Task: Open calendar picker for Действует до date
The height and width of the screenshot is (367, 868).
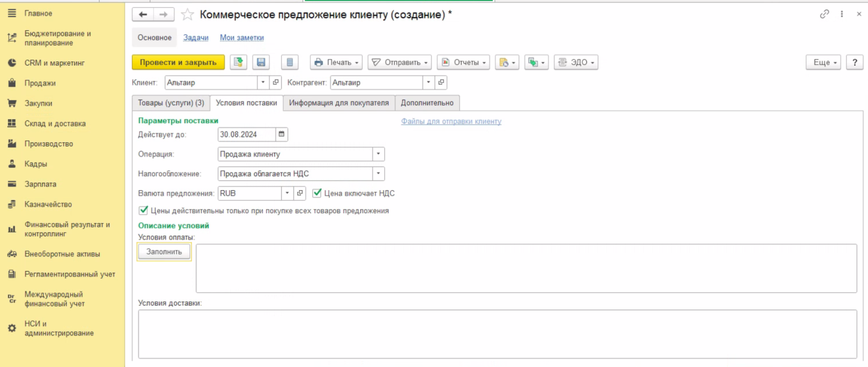Action: point(281,134)
